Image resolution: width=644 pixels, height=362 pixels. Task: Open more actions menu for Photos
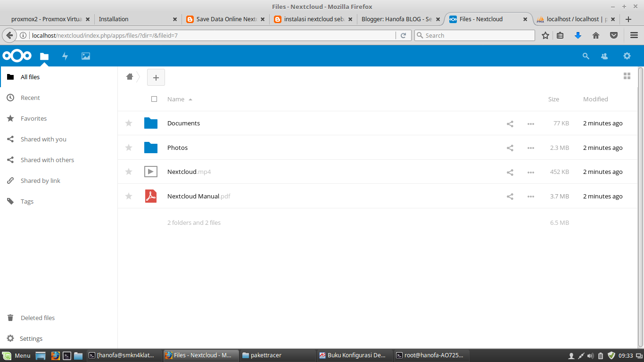point(531,148)
